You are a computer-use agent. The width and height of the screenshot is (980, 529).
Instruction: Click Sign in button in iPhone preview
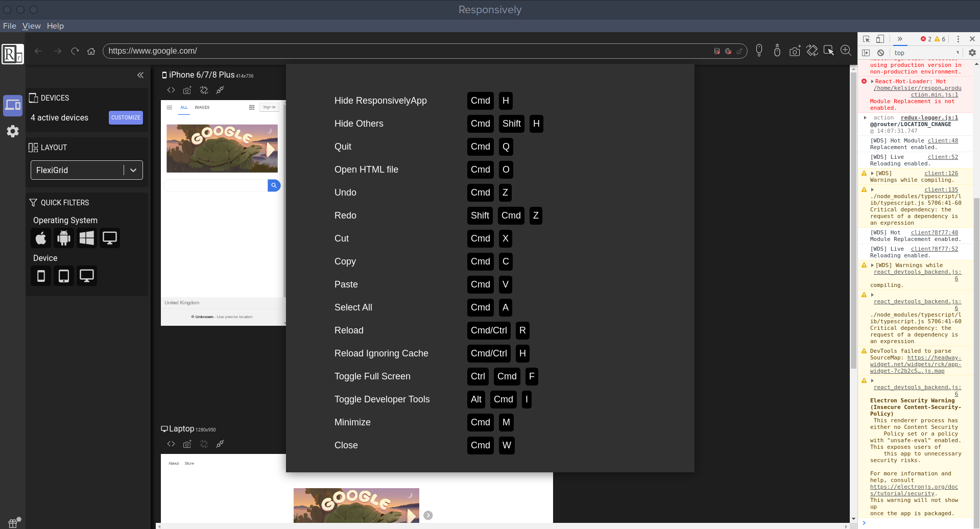(269, 107)
